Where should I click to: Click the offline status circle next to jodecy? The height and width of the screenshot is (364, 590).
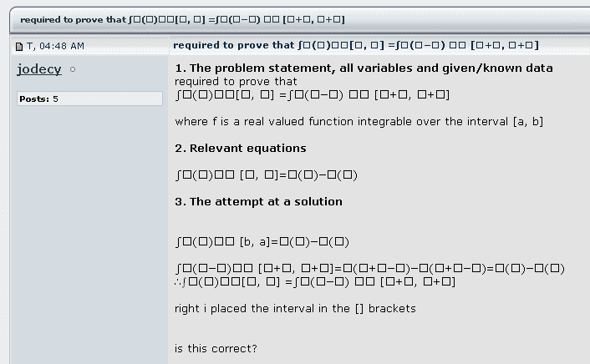coord(73,69)
